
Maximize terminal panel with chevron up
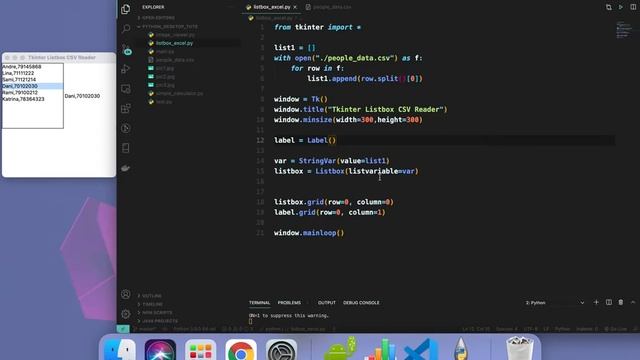point(633,302)
